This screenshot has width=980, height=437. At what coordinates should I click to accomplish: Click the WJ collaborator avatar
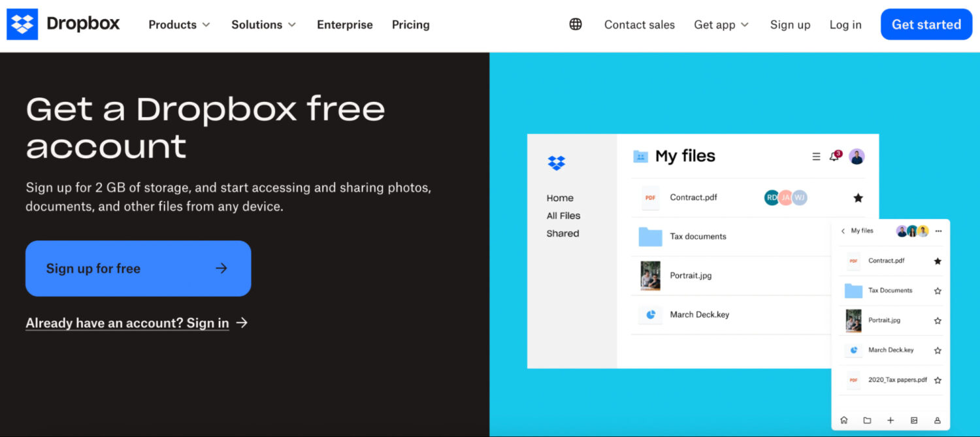tap(800, 197)
